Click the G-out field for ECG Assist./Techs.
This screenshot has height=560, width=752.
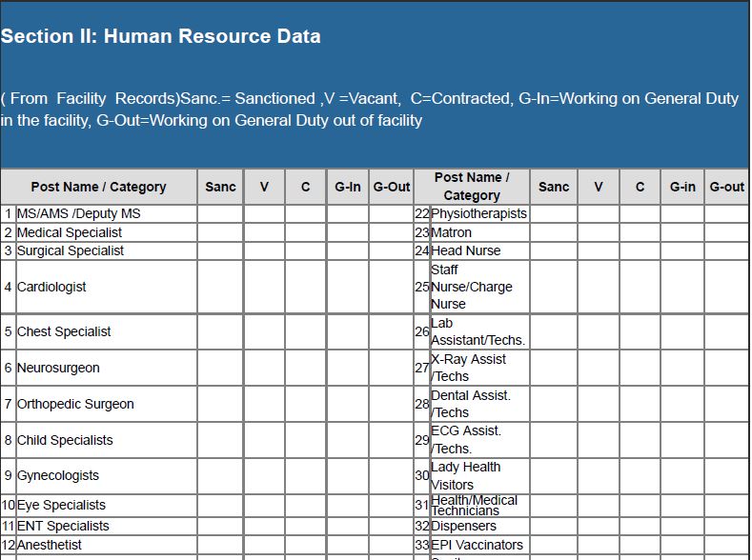point(726,440)
